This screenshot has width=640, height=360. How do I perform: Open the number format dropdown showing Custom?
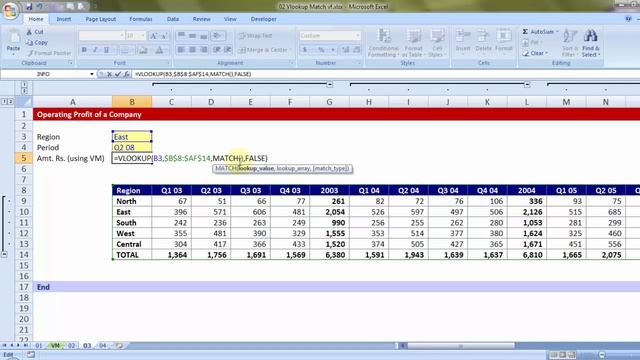click(x=358, y=36)
